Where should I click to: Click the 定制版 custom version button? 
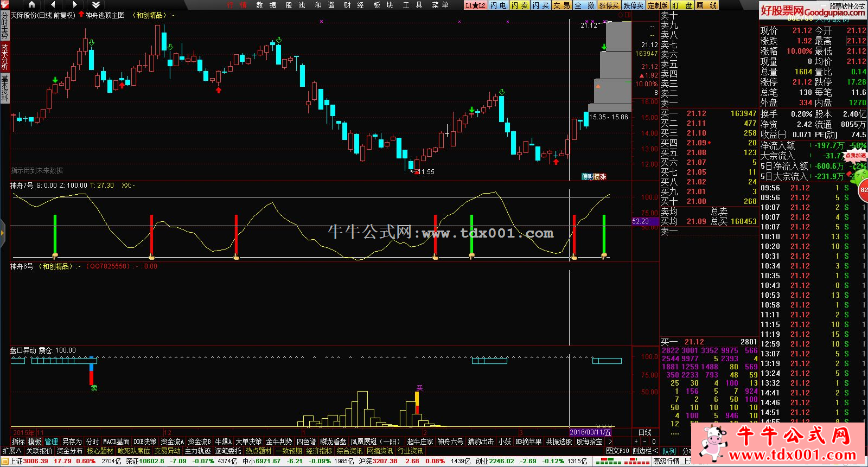coord(658,5)
